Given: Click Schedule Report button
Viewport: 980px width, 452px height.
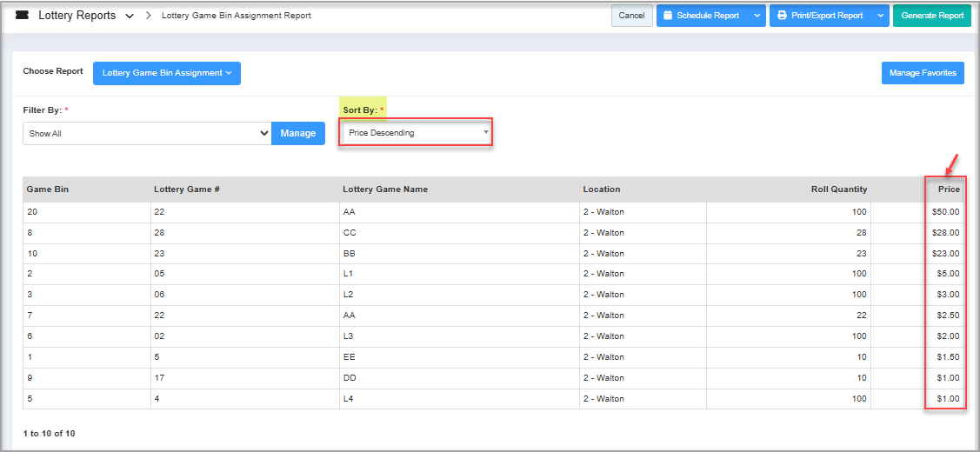Looking at the screenshot, I should click(x=701, y=16).
